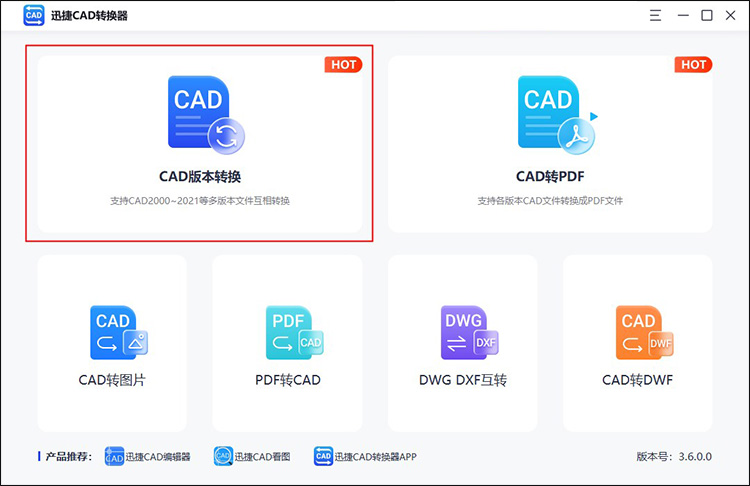Click the 迅捷CAD编辑器 product icon
This screenshot has width=750, height=486.
(x=114, y=456)
